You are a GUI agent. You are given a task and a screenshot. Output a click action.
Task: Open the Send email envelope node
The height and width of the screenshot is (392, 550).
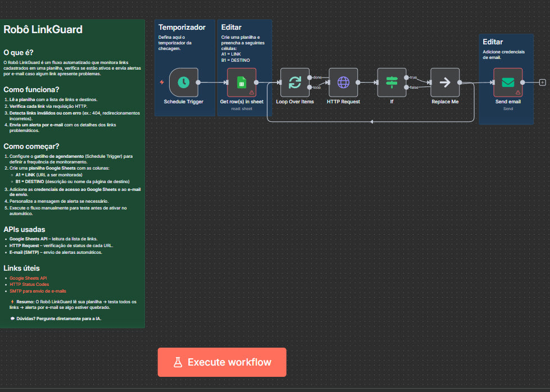coord(507,83)
